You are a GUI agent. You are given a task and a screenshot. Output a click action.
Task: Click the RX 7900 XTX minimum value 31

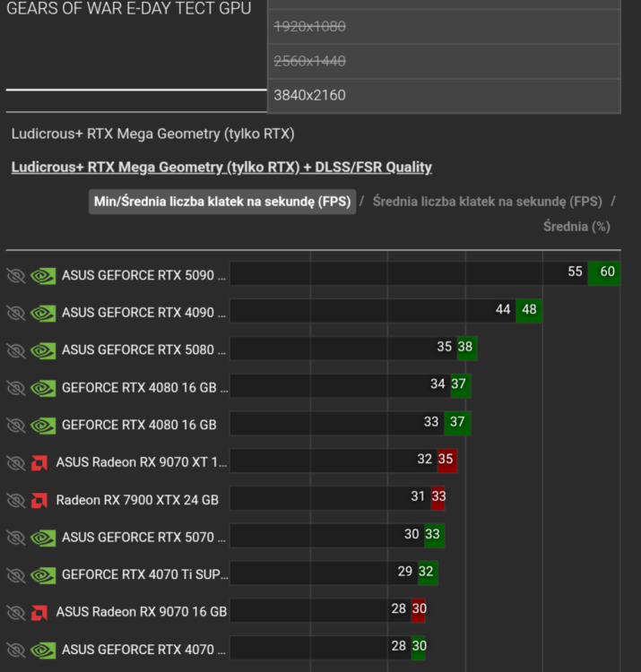pyautogui.click(x=418, y=496)
